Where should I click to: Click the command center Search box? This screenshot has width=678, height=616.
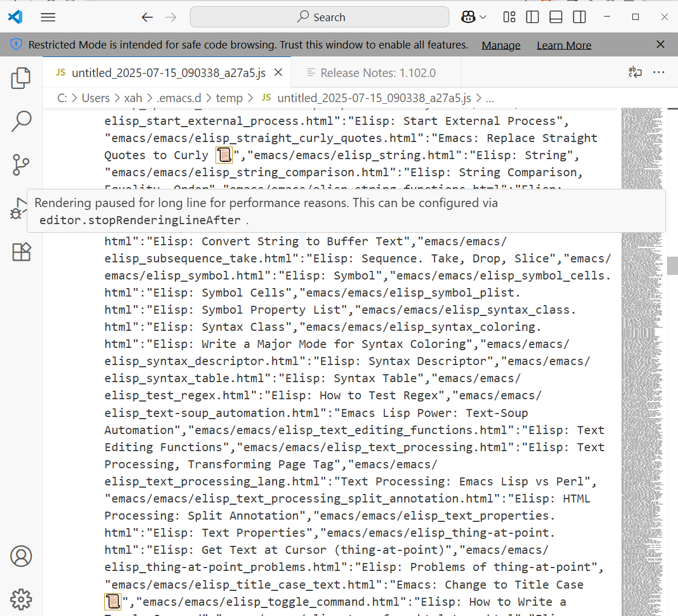(319, 17)
